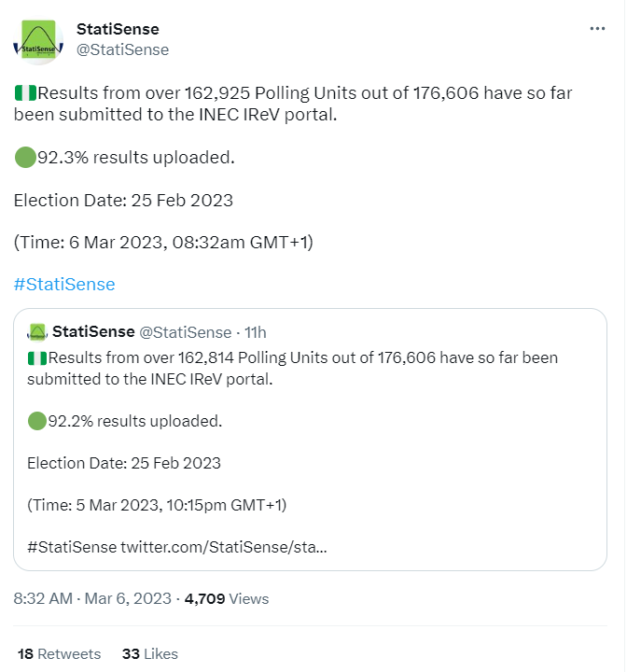This screenshot has width=627, height=672.
Task: Click small StatiSense avatar in quoted tweet
Action: point(37,331)
